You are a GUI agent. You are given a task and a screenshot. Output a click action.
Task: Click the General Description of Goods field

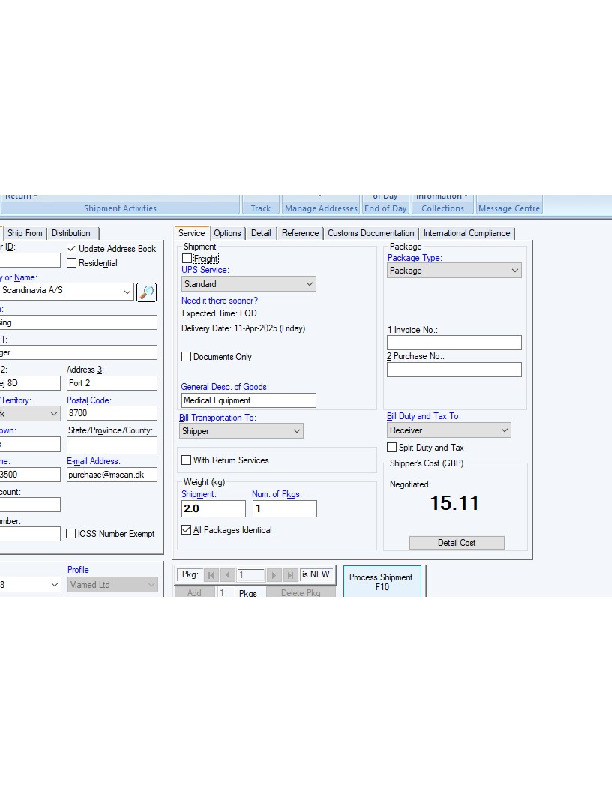248,401
